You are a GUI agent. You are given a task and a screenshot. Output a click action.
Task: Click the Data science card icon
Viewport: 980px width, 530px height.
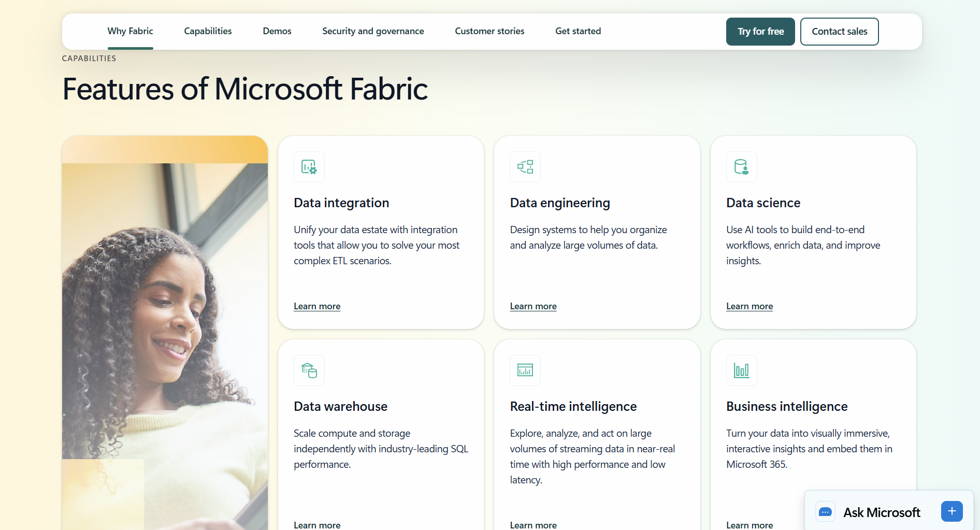click(x=742, y=167)
